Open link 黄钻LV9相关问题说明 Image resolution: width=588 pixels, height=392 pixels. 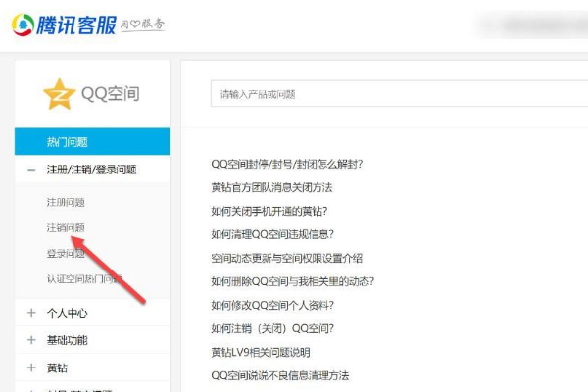click(x=261, y=352)
